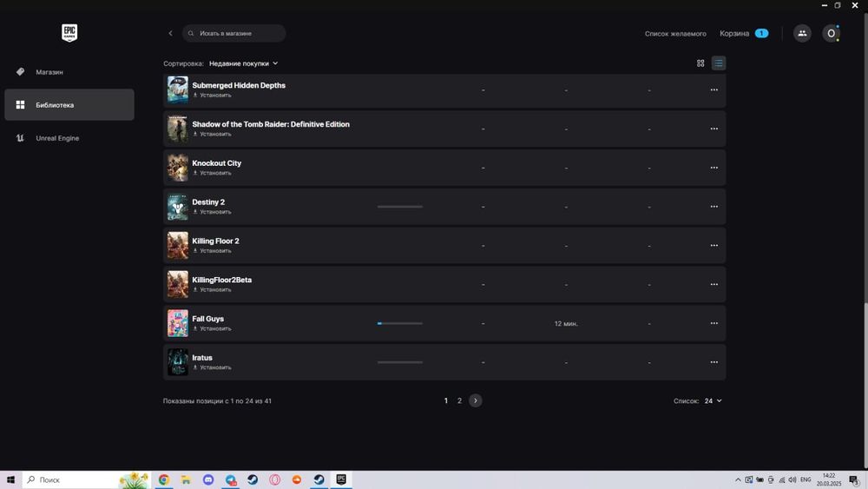Click the Killing Floor 2 title
The height and width of the screenshot is (489, 868).
click(x=215, y=241)
